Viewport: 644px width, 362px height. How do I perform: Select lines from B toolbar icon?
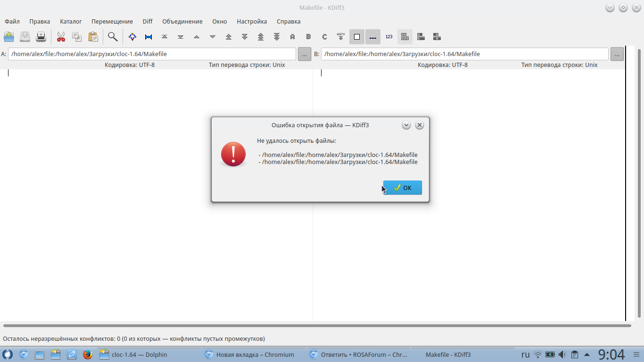coord(309,37)
